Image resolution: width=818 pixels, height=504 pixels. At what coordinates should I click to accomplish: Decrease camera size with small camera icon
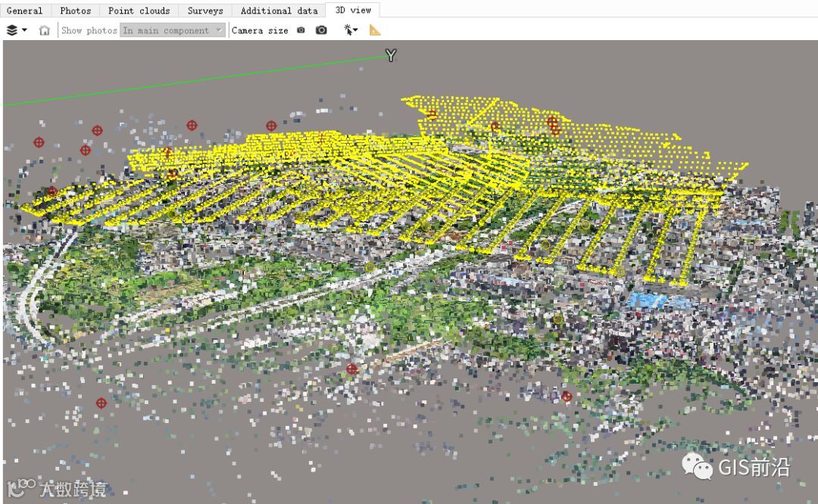pos(301,30)
